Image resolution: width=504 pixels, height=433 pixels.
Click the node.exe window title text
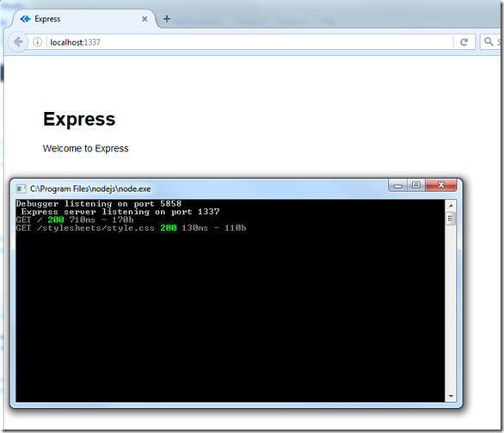click(x=90, y=189)
